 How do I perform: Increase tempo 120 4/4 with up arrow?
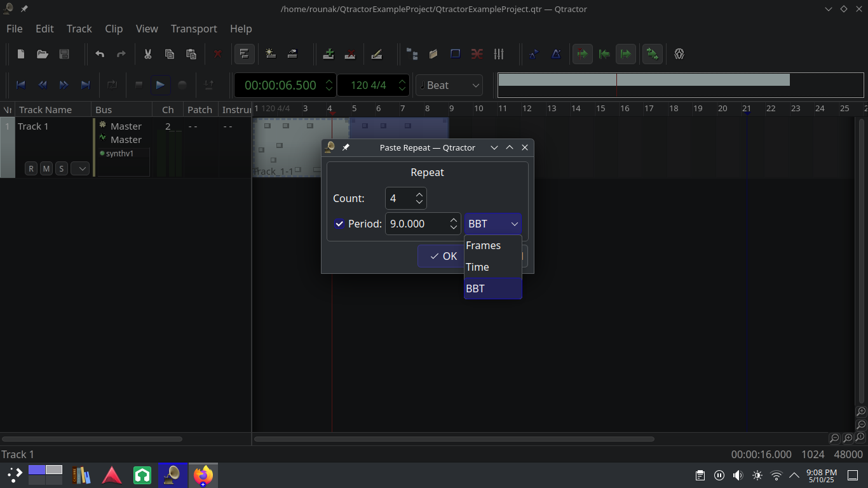402,81
